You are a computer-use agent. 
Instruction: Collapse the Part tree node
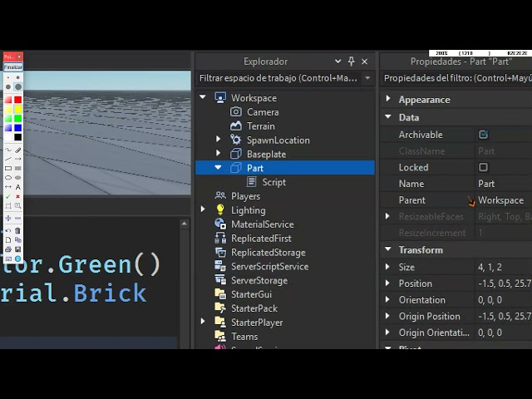pos(218,167)
